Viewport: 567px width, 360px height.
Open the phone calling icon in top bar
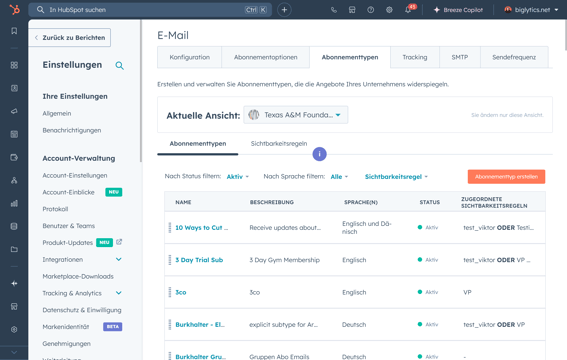coord(334,10)
